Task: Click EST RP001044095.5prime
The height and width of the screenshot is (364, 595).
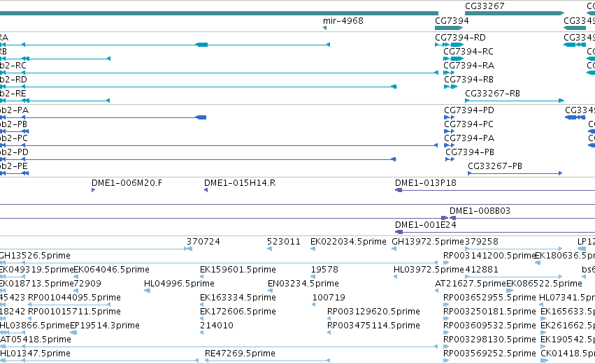Action: tap(74, 298)
